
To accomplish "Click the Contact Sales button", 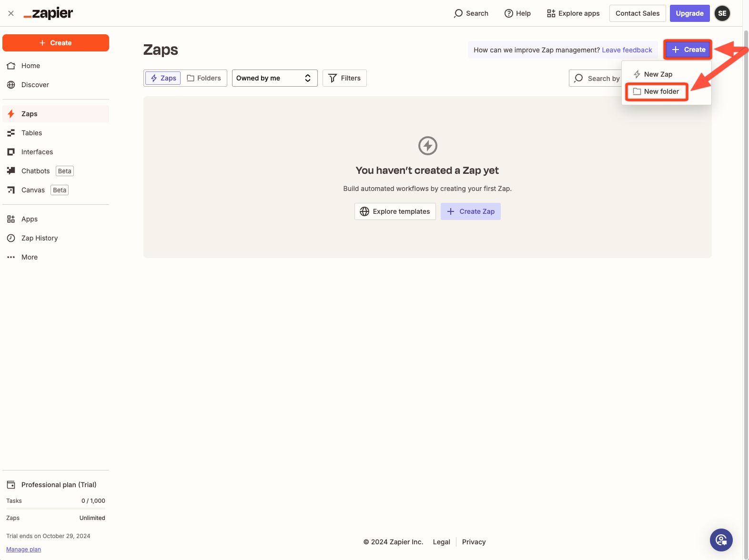I will pos(638,13).
